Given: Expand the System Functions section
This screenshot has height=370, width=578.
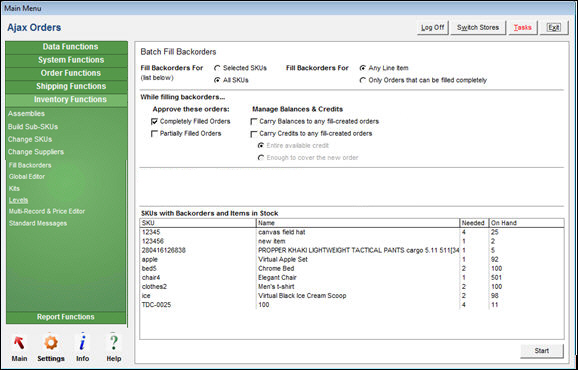Looking at the screenshot, I should [67, 60].
